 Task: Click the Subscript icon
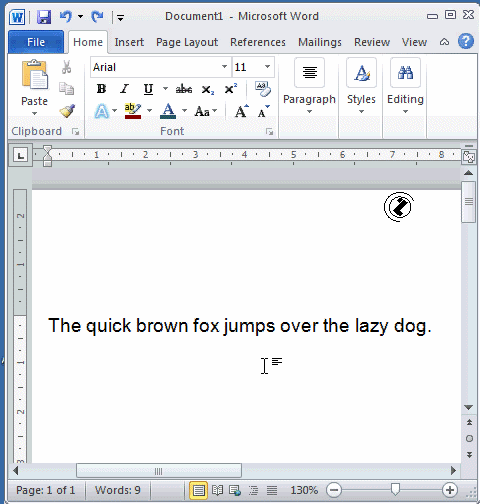coord(207,89)
